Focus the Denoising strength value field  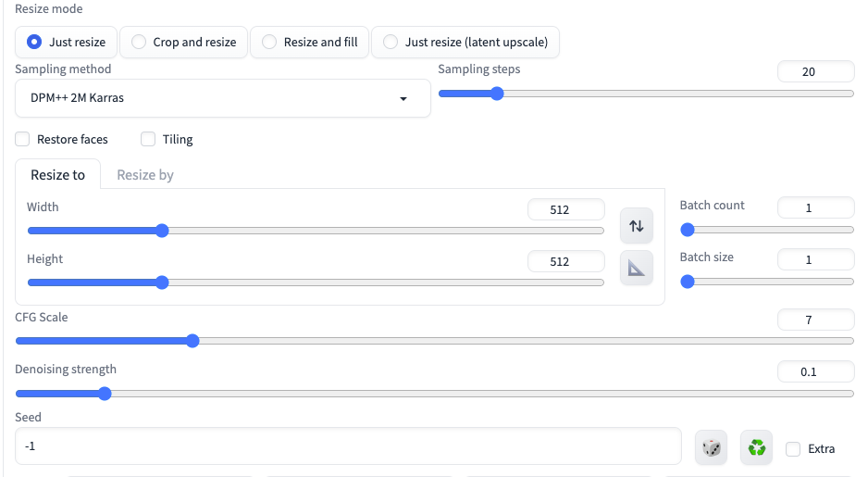coord(816,371)
